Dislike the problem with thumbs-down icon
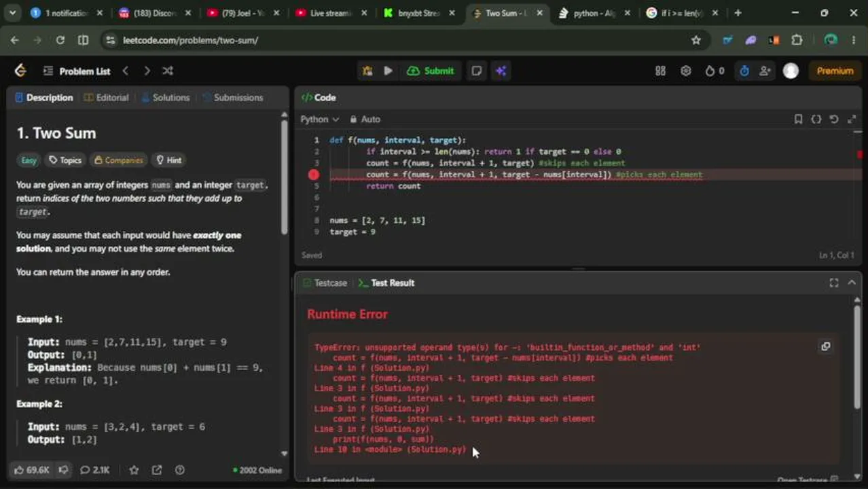 coord(63,469)
